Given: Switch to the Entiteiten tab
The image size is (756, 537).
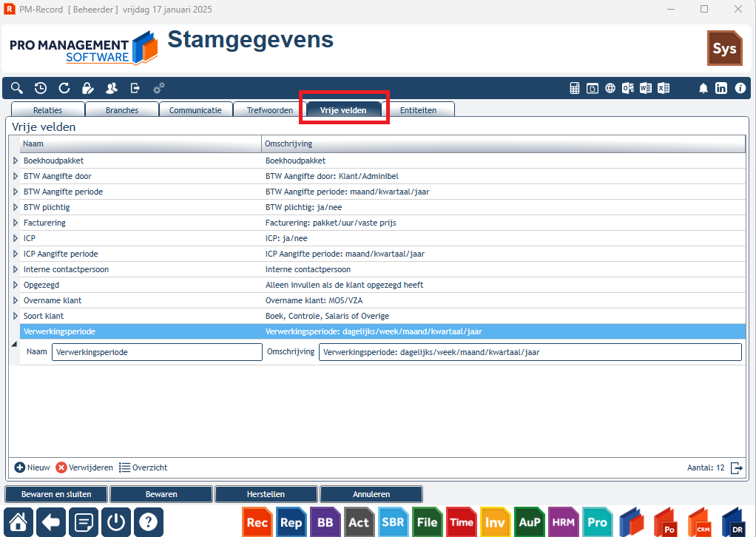Looking at the screenshot, I should pyautogui.click(x=418, y=110).
